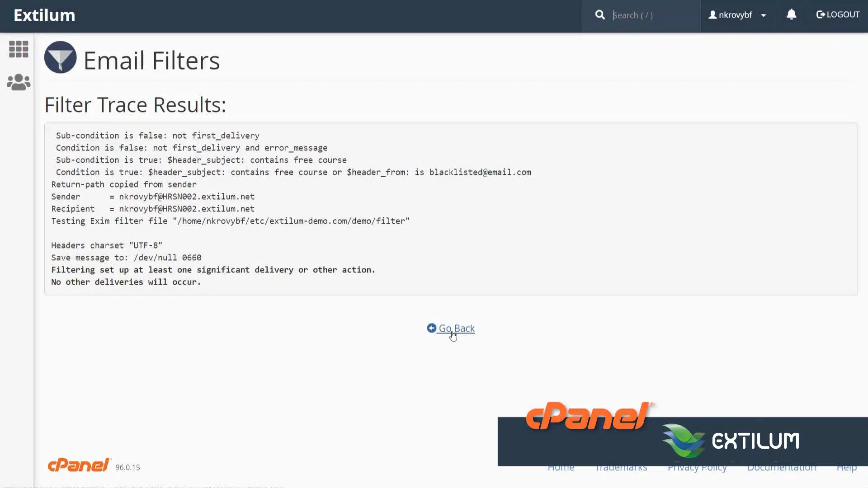Viewport: 868px width, 488px height.
Task: Click 'Return-path copied from sender' line
Action: (x=124, y=184)
